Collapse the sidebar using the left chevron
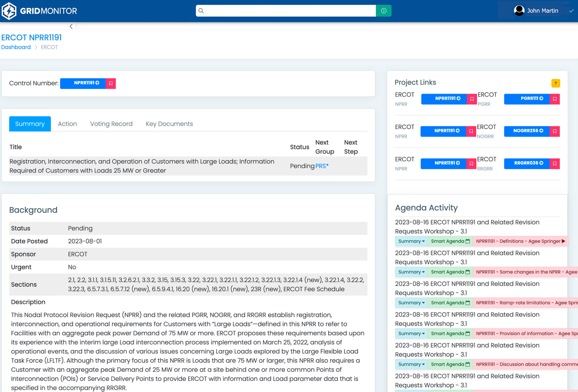578x392 pixels. (71, 26)
